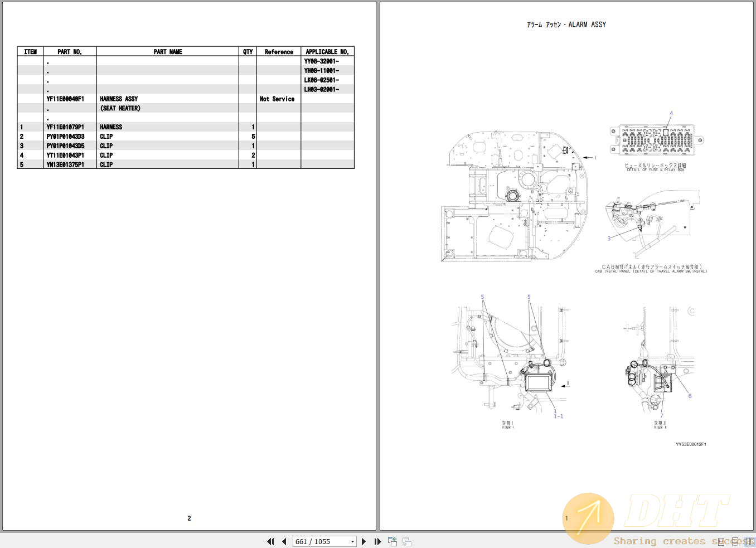This screenshot has height=548, width=756.
Task: Click the ITEM column header
Action: coord(31,52)
